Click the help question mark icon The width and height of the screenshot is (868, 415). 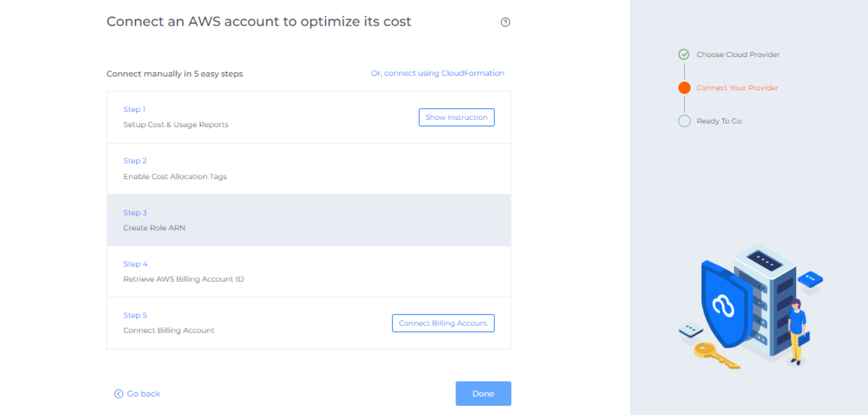(x=505, y=22)
